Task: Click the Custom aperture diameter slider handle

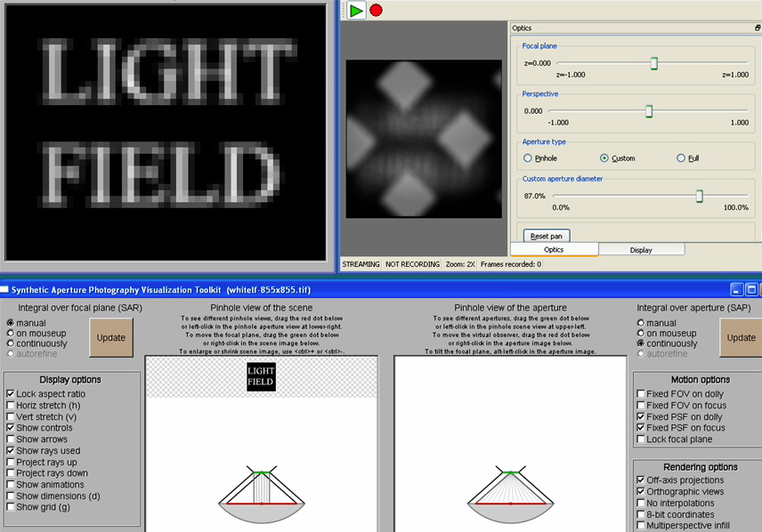Action: pyautogui.click(x=699, y=196)
